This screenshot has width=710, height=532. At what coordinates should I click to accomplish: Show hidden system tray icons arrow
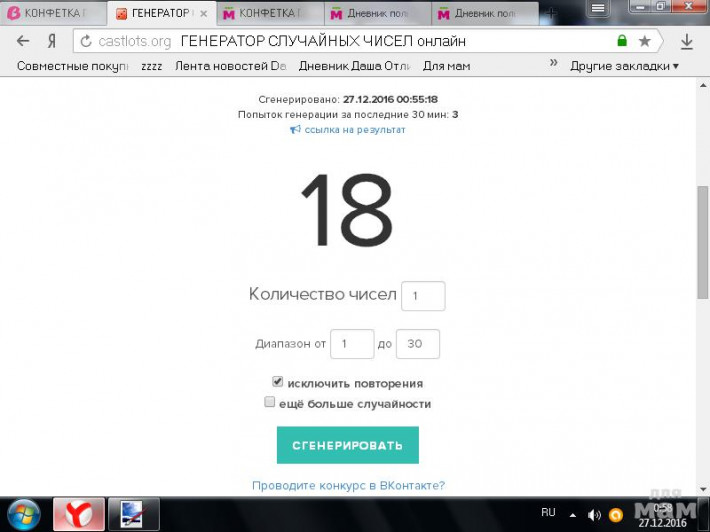[x=573, y=514]
